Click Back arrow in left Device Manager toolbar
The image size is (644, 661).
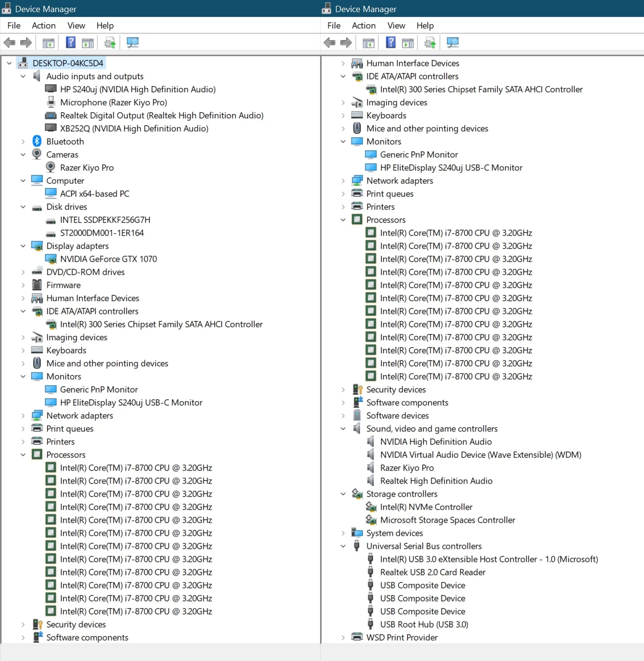[x=9, y=43]
